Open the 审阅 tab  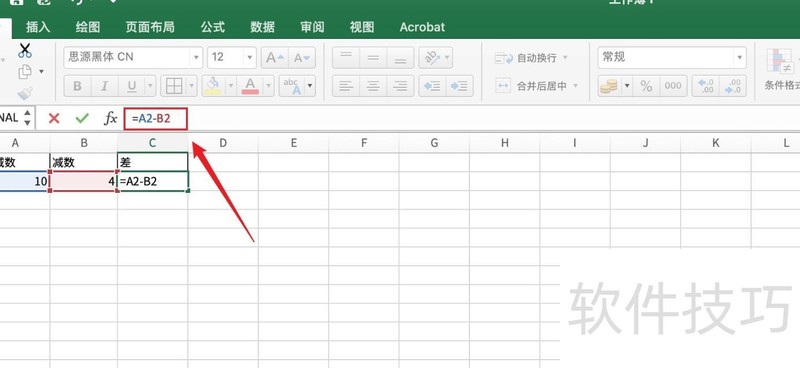tap(312, 27)
